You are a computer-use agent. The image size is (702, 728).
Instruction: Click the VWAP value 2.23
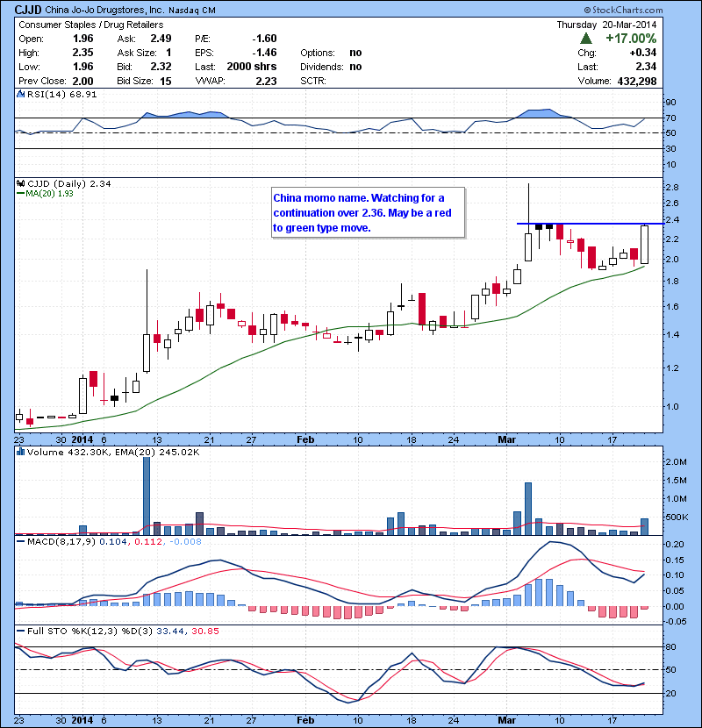[266, 81]
